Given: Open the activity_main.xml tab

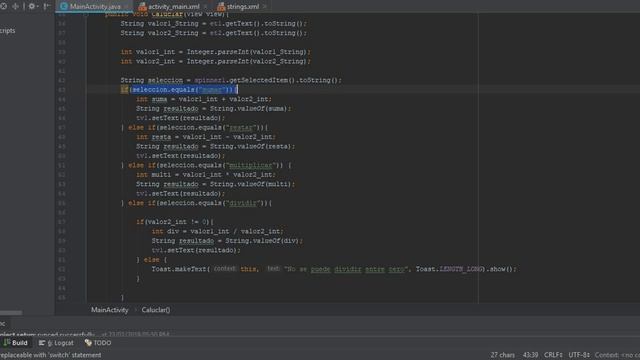Looking at the screenshot, I should [x=174, y=7].
